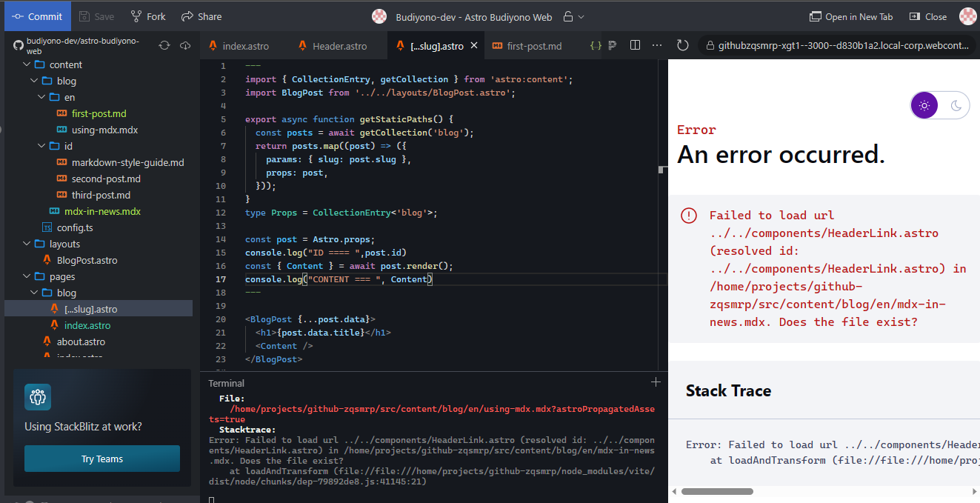
Task: Click the preview horizontal scrollbar
Action: click(717, 491)
